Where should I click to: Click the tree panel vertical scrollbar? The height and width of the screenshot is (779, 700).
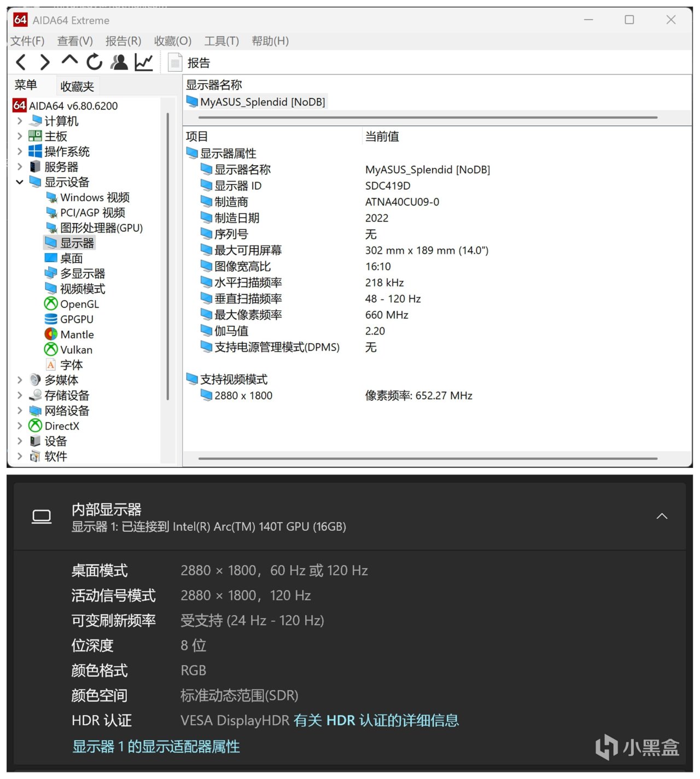[x=167, y=256]
